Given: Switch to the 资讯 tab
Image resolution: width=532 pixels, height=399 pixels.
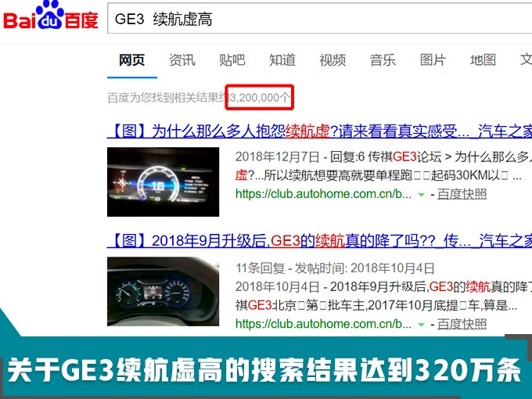Looking at the screenshot, I should pos(182,60).
